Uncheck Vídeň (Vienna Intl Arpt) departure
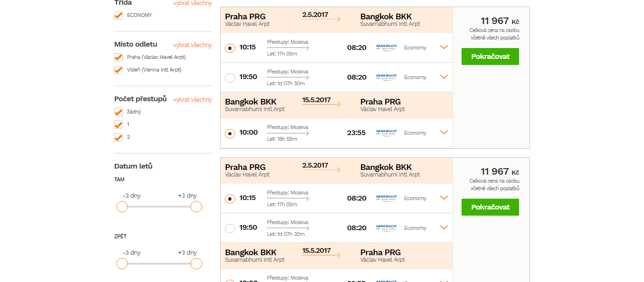Image resolution: width=644 pixels, height=282 pixels. click(118, 70)
